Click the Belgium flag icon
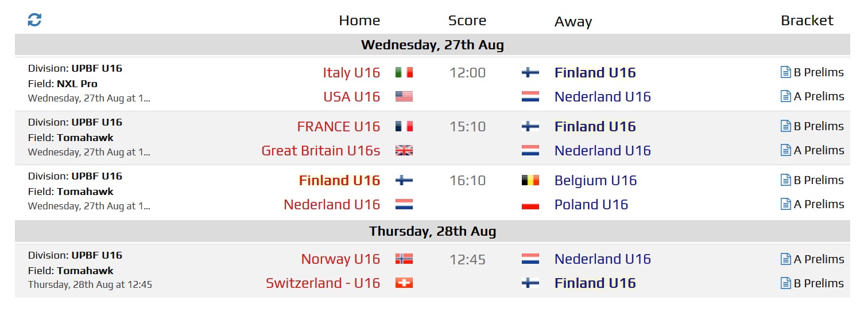 coord(530,180)
